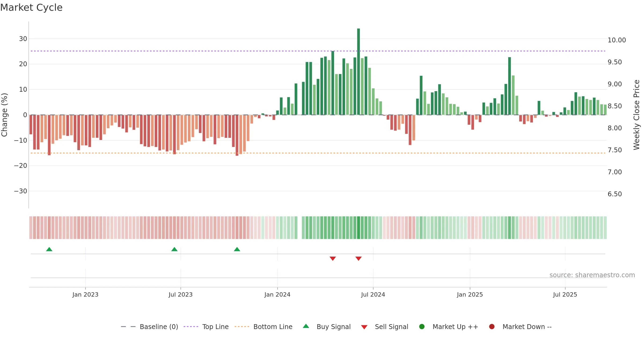Viewport: 644px width, 362px height.
Task: Click the green triangle icon in the legend
Action: click(306, 326)
